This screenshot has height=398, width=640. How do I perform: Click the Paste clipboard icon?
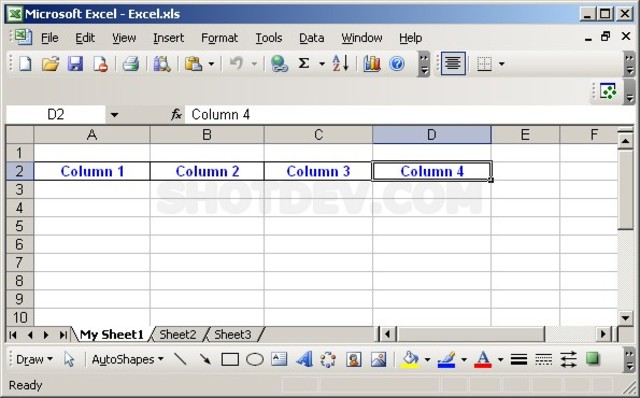(193, 64)
